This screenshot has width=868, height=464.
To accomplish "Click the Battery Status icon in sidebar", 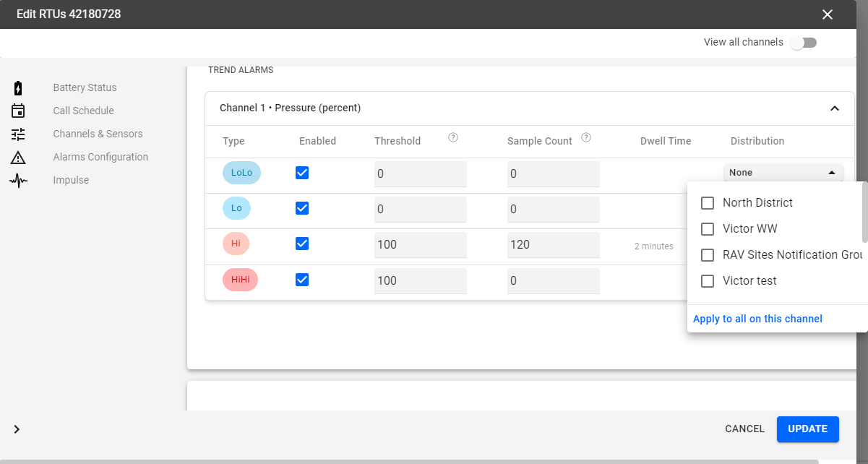I will 18,88.
